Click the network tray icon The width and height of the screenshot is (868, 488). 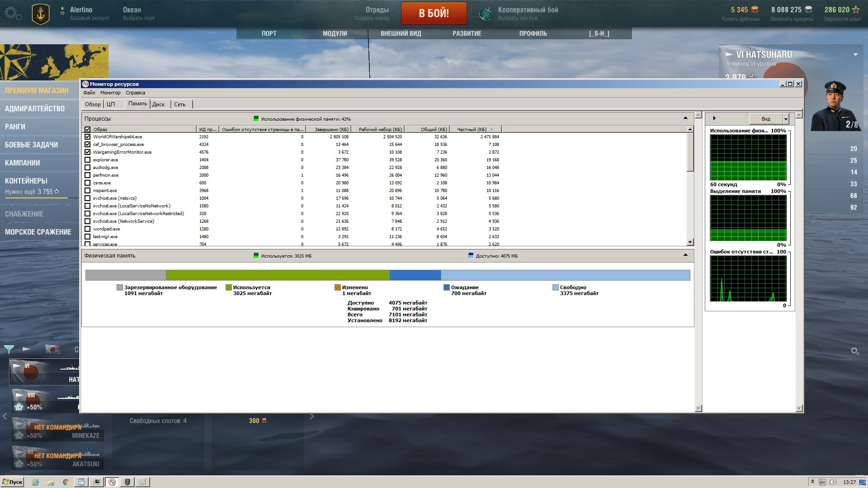(822, 482)
